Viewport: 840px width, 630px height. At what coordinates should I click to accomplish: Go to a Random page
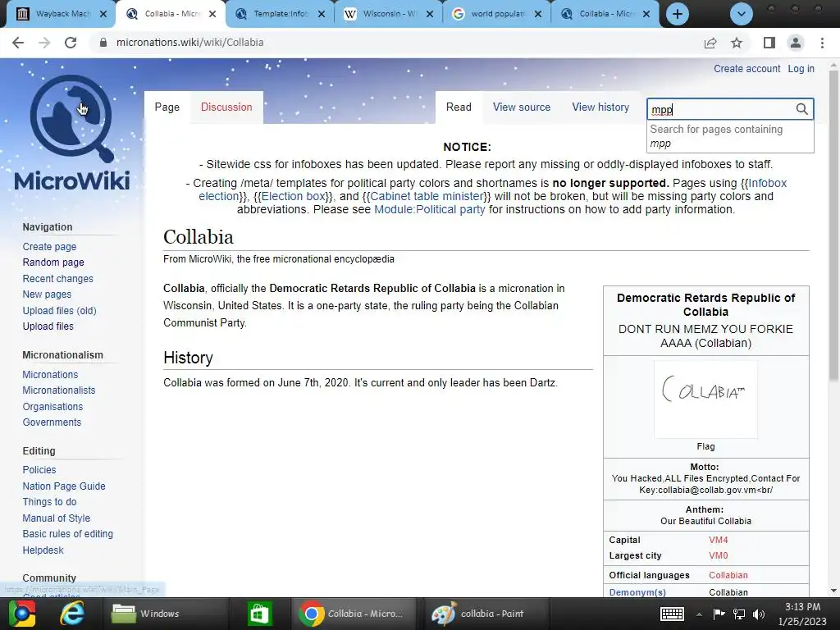tap(53, 262)
